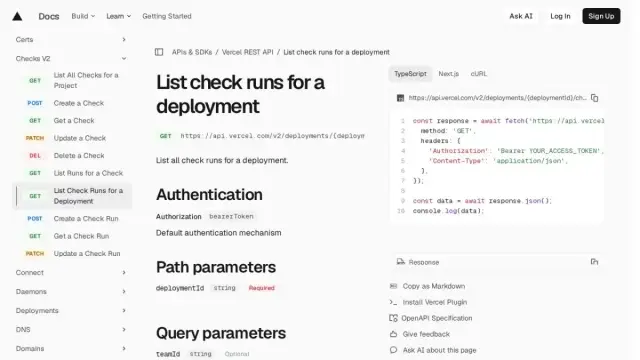Open the Build dropdown menu
Viewport: 640px width, 360px height.
pyautogui.click(x=83, y=16)
